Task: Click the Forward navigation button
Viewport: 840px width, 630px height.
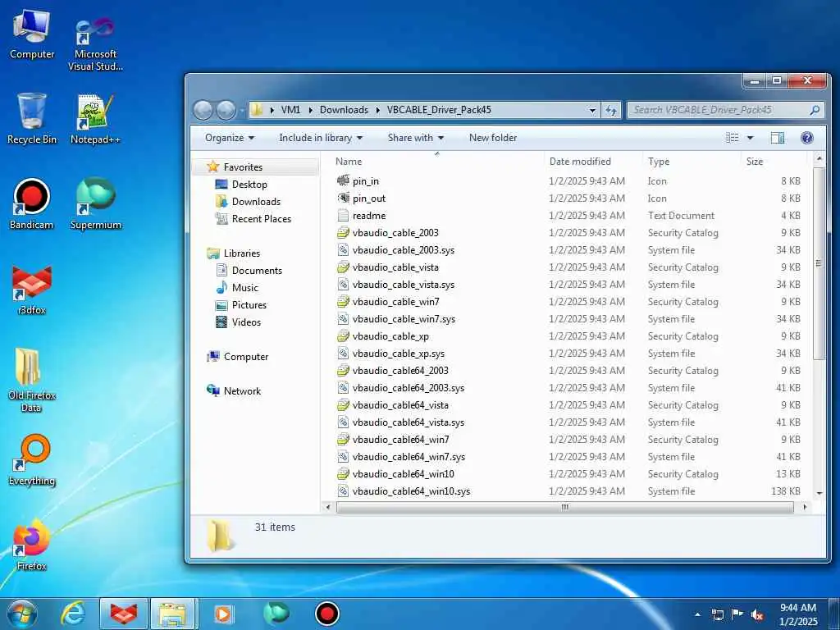Action: pos(226,111)
